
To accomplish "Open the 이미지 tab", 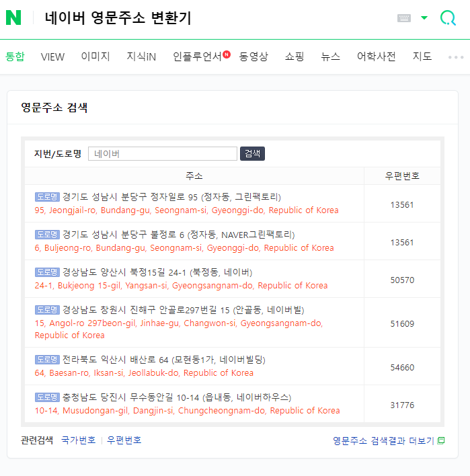I will coord(95,56).
